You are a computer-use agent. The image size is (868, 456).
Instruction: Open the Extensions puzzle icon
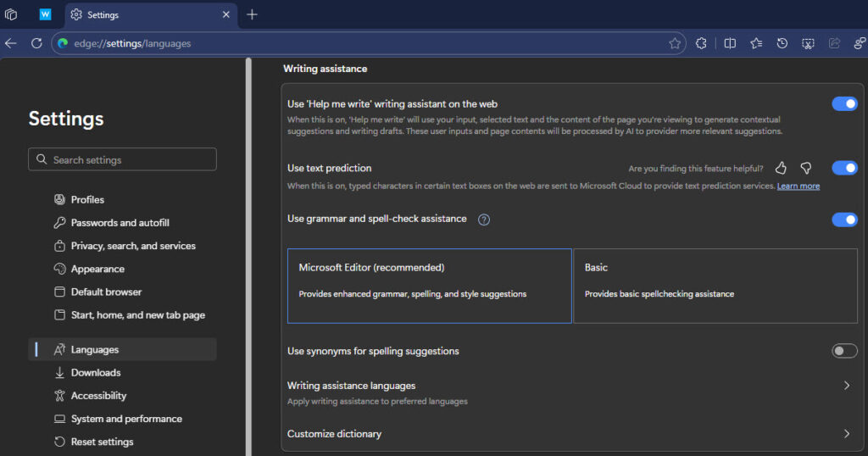701,43
